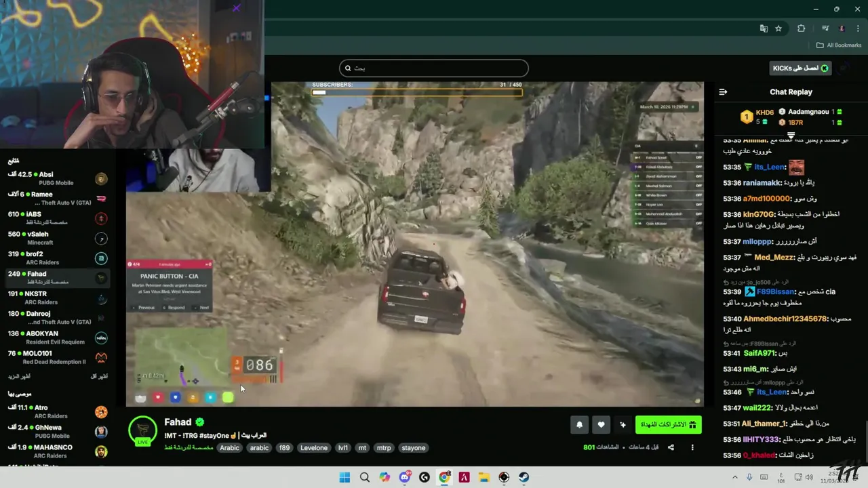Open File Explorer from the taskbar
Image resolution: width=868 pixels, height=488 pixels.
click(x=484, y=477)
